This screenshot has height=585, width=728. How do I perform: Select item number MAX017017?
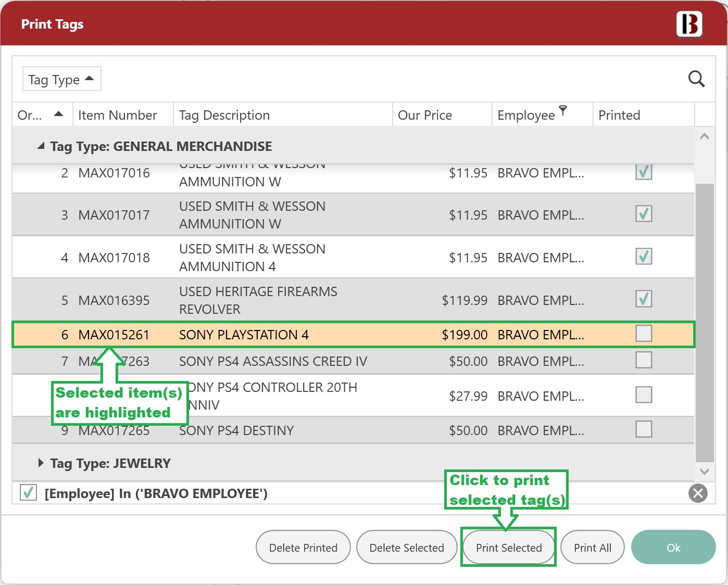(114, 215)
